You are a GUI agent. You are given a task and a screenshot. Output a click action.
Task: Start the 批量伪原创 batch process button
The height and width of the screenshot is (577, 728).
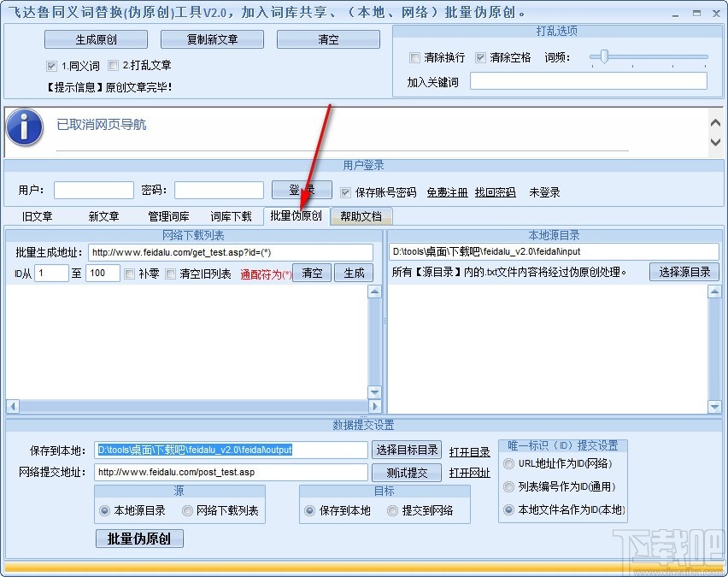point(139,539)
